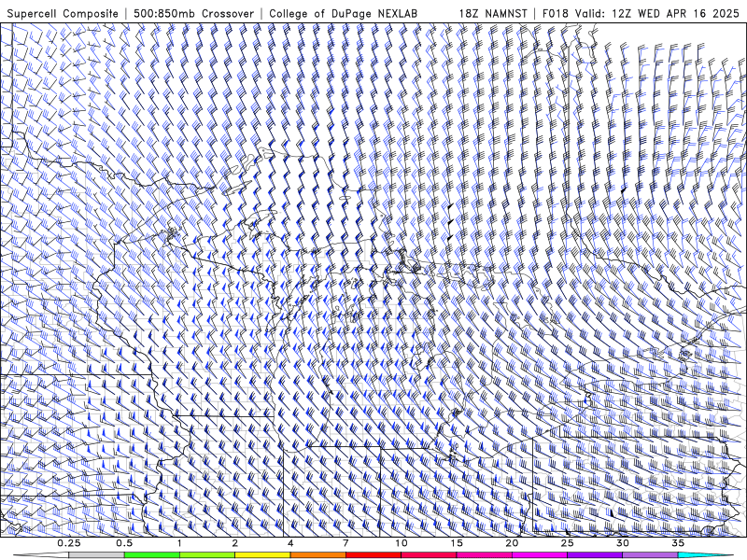Click the color scale value 30

[622, 543]
